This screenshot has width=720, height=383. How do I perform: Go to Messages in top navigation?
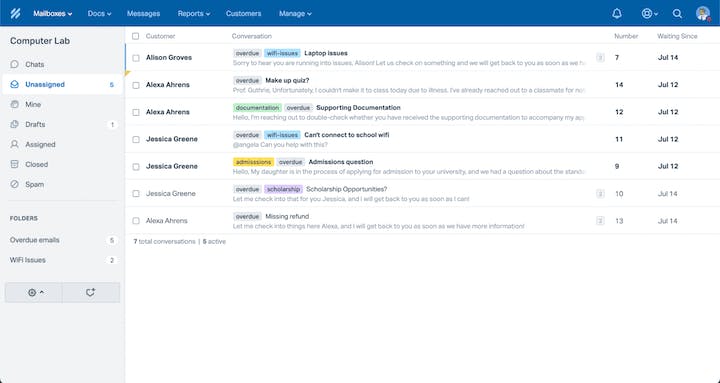tap(143, 14)
